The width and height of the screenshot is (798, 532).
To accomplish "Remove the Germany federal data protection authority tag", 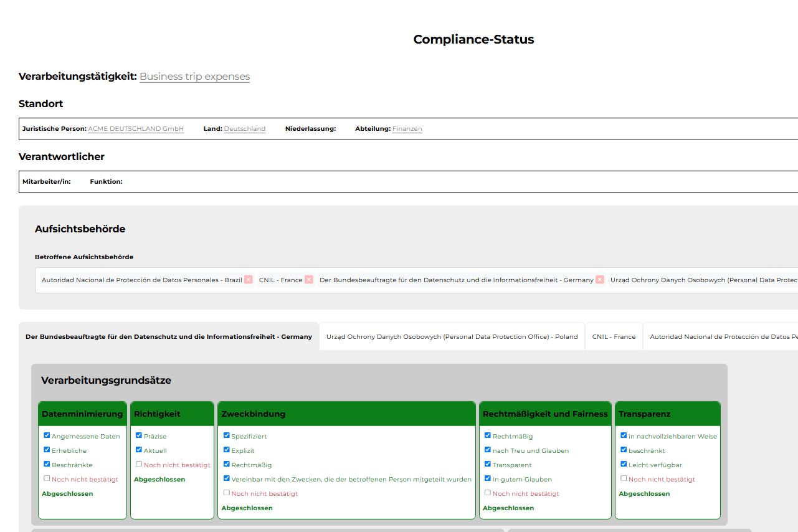I will (x=599, y=280).
